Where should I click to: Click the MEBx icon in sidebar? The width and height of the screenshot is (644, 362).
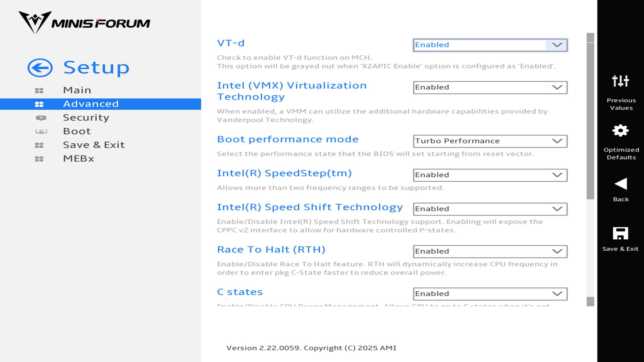click(x=39, y=159)
